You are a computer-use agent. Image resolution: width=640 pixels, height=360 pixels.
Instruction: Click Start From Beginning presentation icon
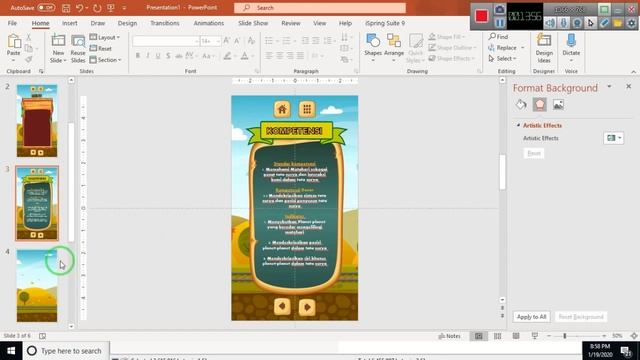(x=111, y=8)
